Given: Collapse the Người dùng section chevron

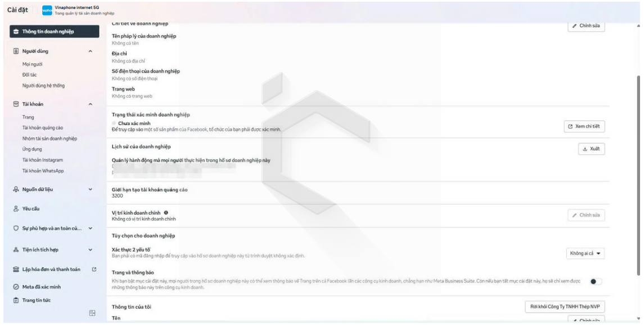Looking at the screenshot, I should [x=91, y=51].
